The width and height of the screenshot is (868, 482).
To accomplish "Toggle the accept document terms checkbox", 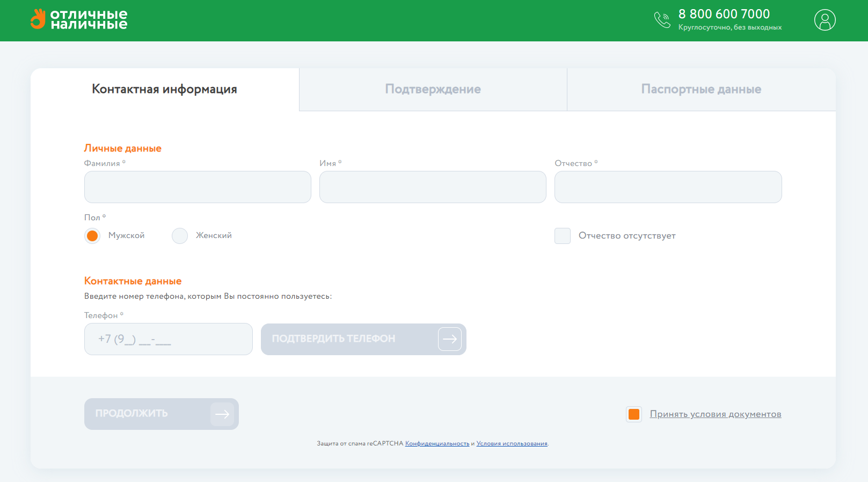I will coord(634,414).
